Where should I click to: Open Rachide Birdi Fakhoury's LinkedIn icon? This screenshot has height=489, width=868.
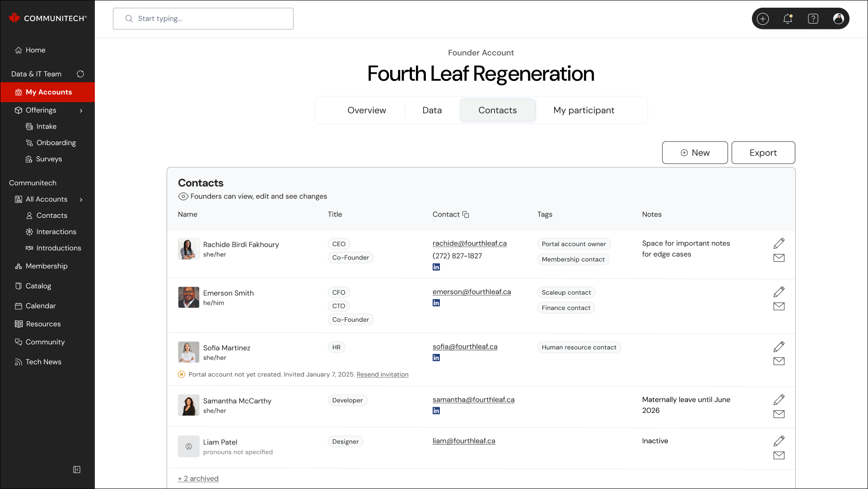(x=436, y=267)
